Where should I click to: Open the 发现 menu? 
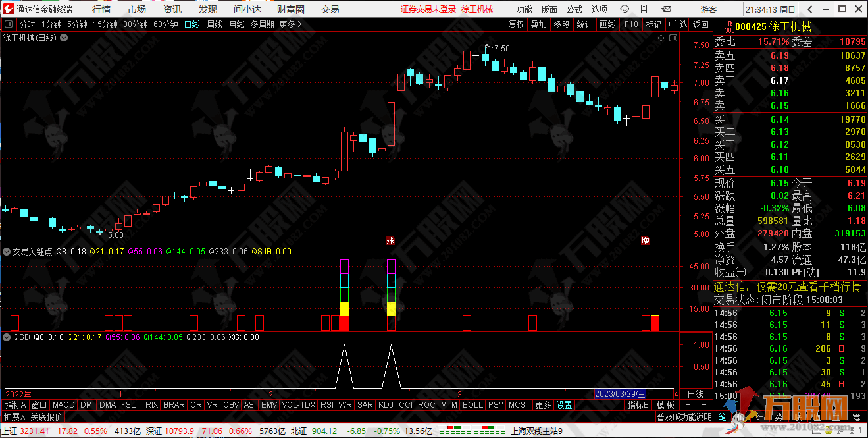pos(208,9)
